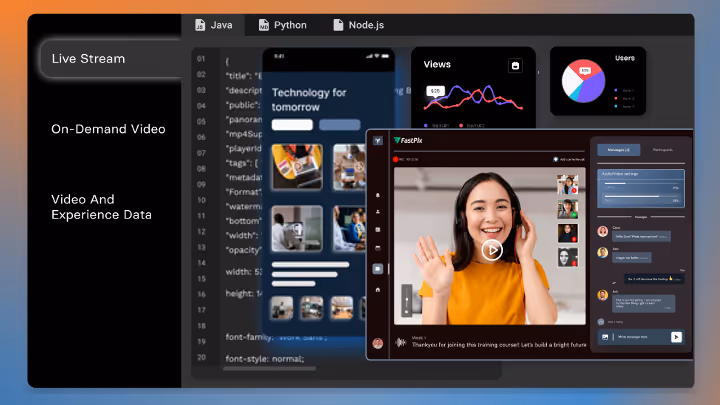Play the video of the waving woman
This screenshot has width=720, height=405.
tap(492, 250)
